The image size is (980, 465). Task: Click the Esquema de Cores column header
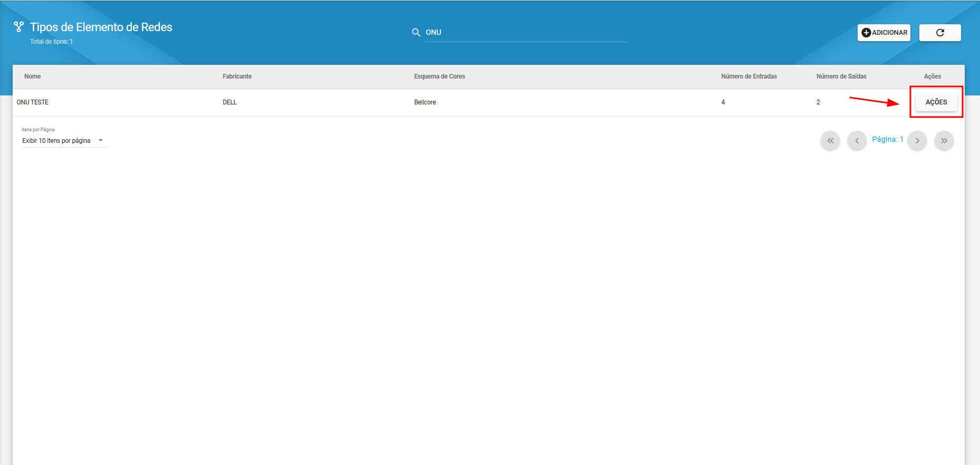point(439,76)
